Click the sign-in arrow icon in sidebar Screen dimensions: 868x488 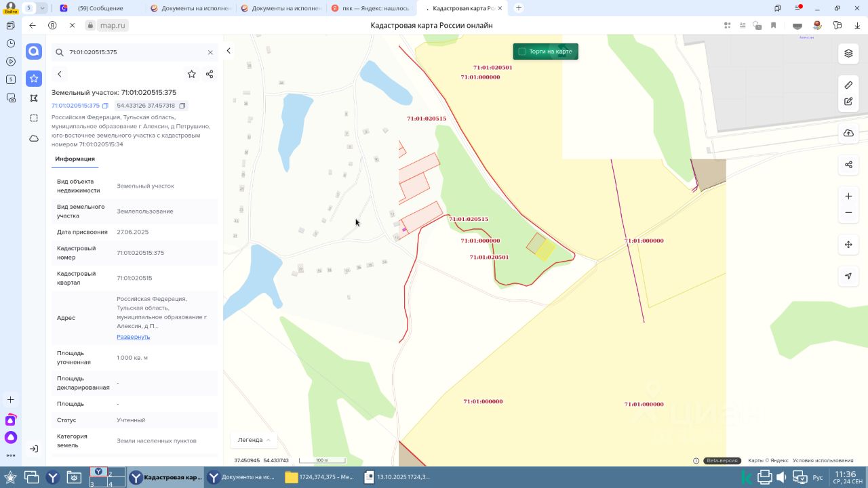coord(34,449)
